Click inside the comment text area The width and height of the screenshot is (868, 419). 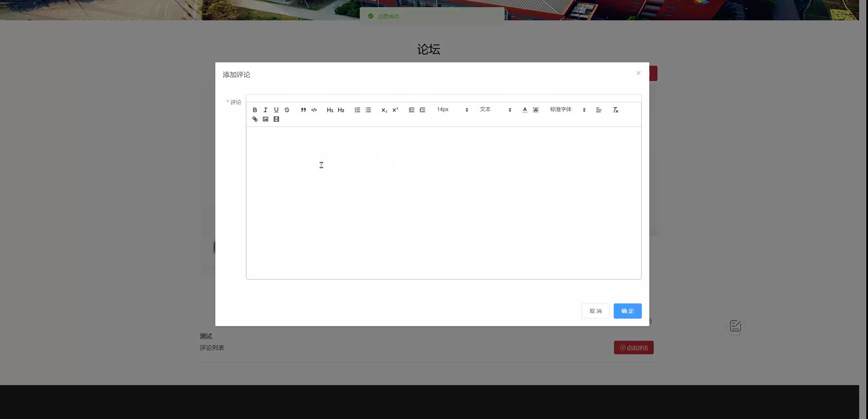point(443,203)
